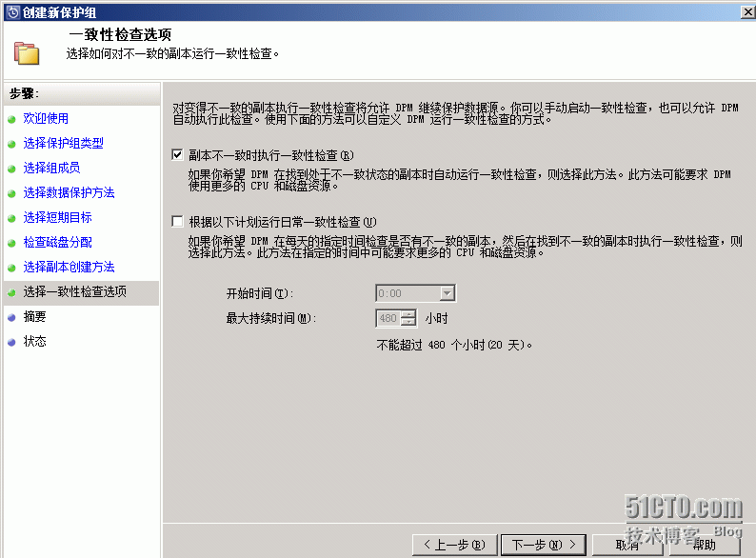
Task: Cancel the wizard with 取消 button
Action: (x=627, y=545)
